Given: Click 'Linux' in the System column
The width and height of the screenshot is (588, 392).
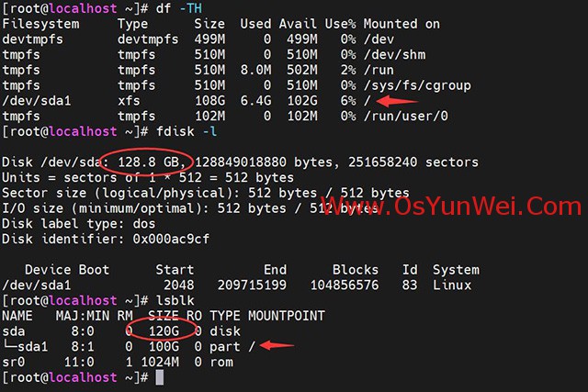Looking at the screenshot, I should click(x=452, y=286).
